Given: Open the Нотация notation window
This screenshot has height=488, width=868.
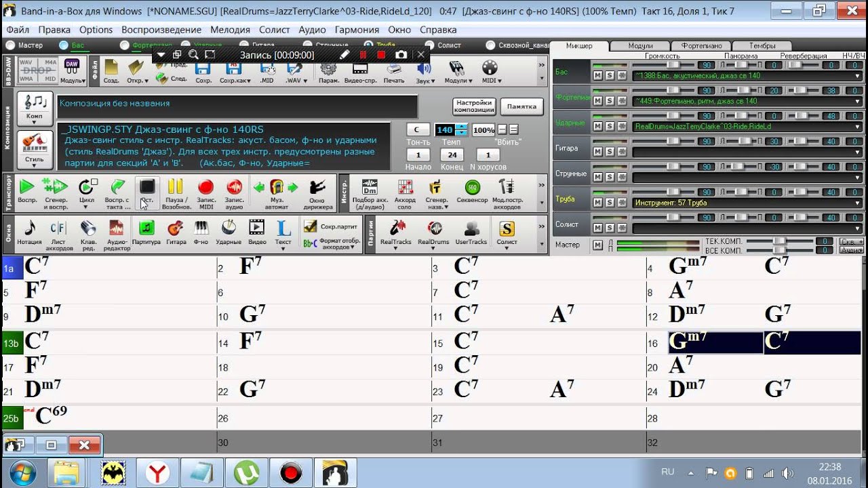Looking at the screenshot, I should point(29,234).
